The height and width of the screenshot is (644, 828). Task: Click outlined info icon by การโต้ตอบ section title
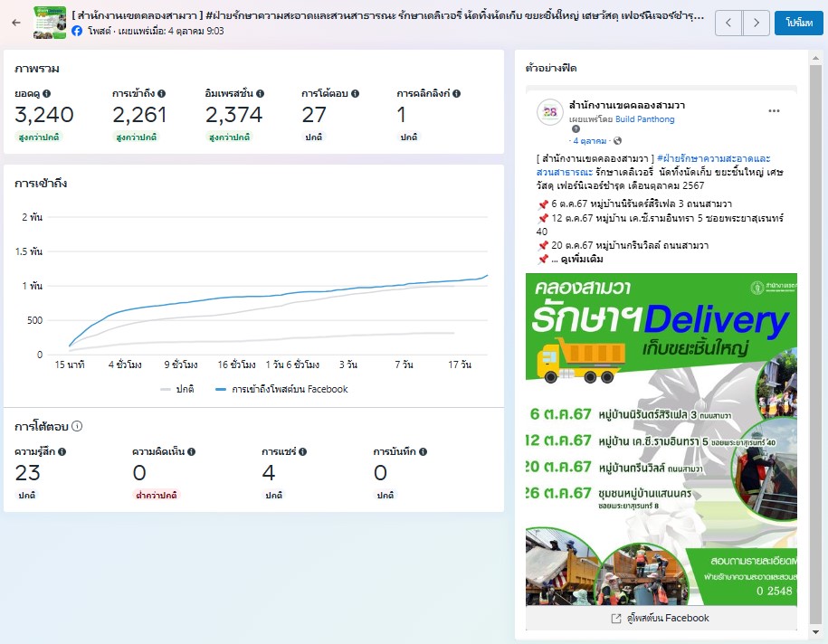pos(77,426)
